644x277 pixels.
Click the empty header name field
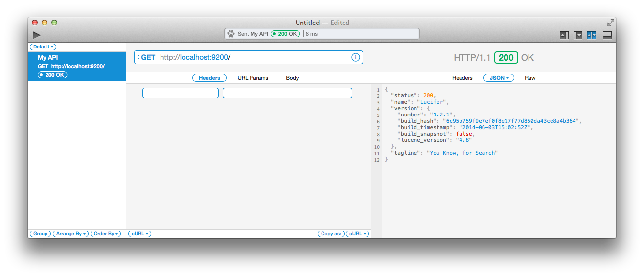[x=181, y=93]
